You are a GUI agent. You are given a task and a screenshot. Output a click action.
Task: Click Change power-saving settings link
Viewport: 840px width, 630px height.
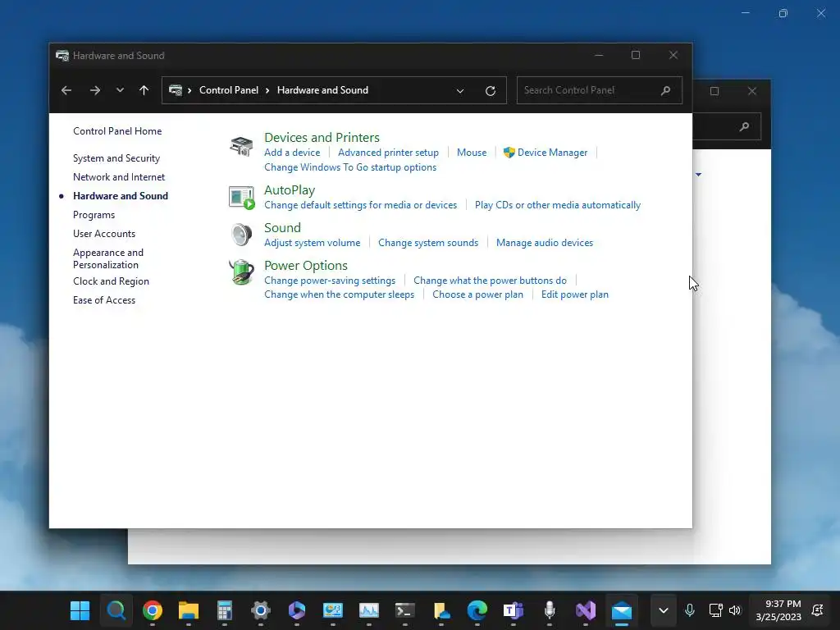(330, 281)
